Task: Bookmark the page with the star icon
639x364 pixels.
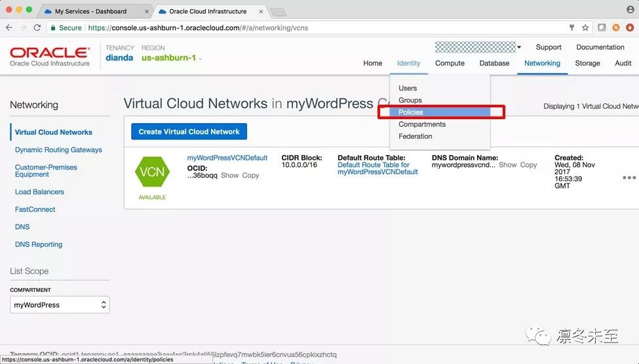Action: pyautogui.click(x=585, y=27)
